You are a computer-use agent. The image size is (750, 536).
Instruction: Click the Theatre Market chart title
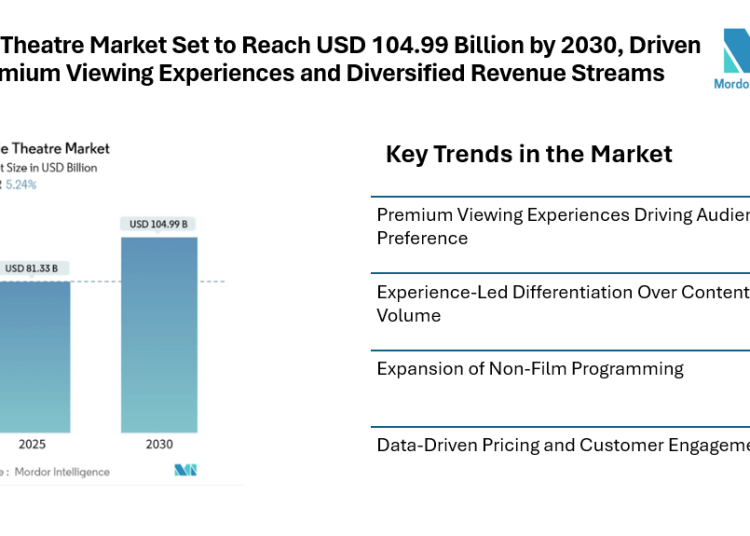tap(55, 149)
